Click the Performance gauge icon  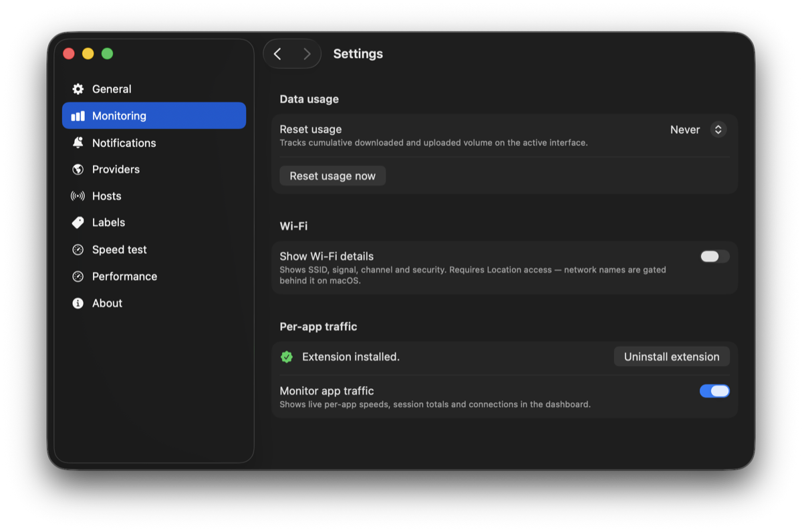[x=78, y=276]
